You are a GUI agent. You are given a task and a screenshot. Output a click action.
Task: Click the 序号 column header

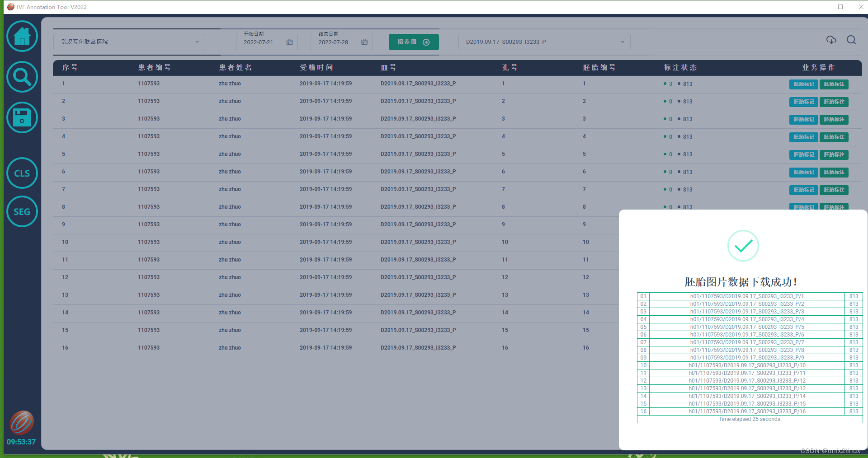tap(70, 67)
